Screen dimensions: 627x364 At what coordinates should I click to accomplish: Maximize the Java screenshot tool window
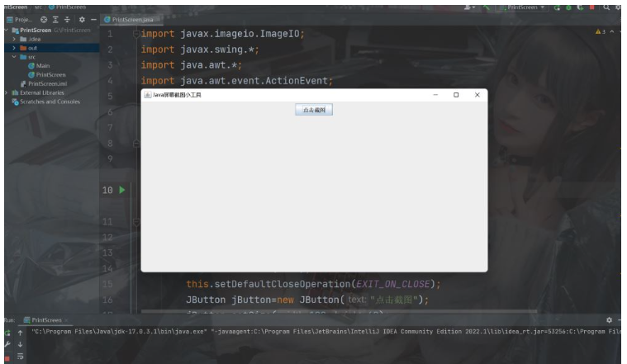[x=456, y=95]
